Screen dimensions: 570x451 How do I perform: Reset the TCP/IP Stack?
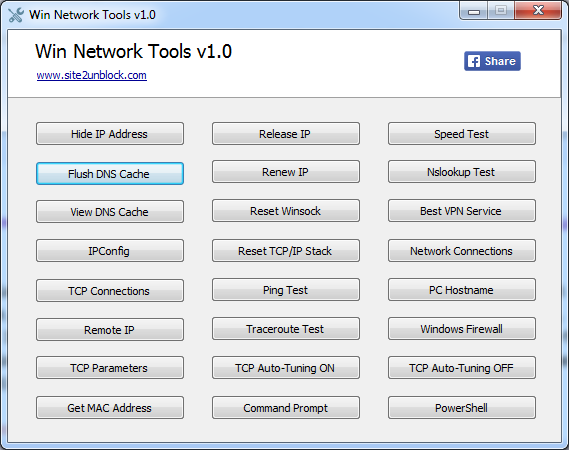(x=286, y=251)
